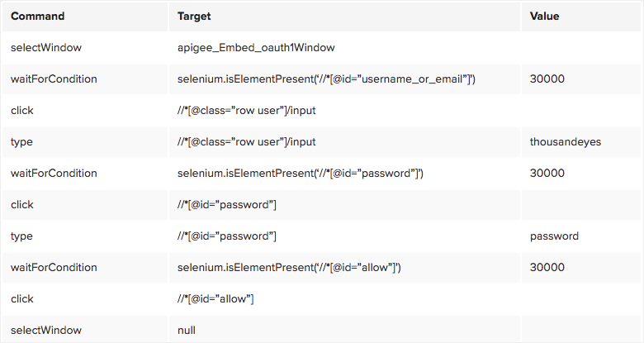Select the null target cell
The image size is (644, 343).
[187, 331]
